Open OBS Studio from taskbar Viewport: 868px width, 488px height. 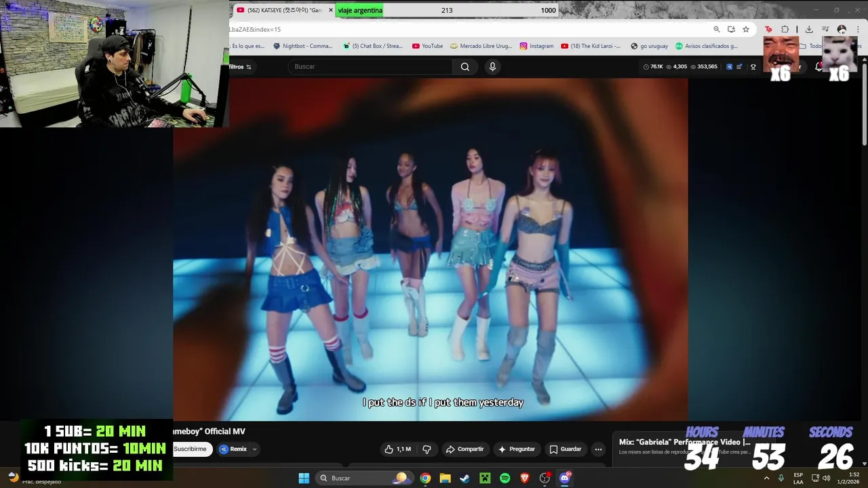[545, 478]
